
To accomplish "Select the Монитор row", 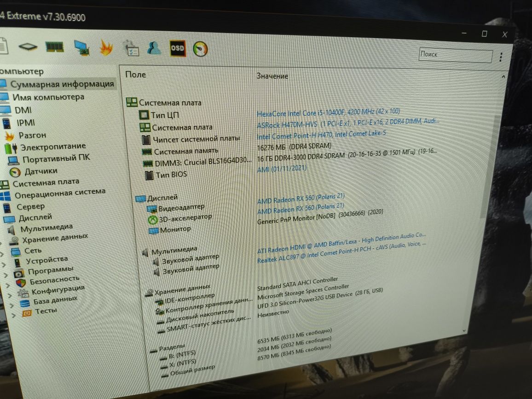I will point(170,230).
